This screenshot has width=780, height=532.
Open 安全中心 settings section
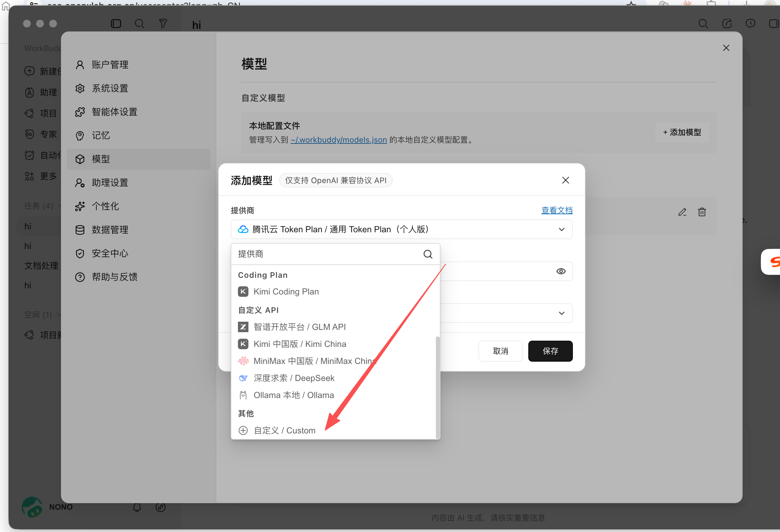click(x=138, y=254)
